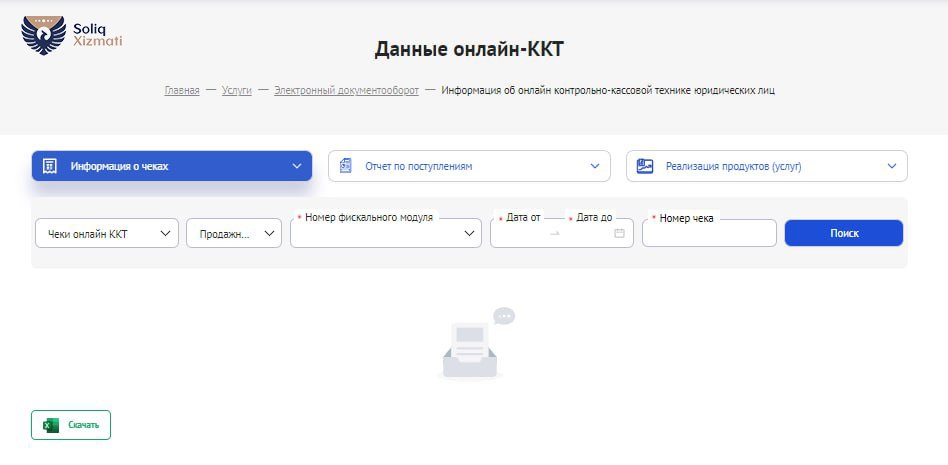Click the Дата от start date field

[x=520, y=234]
